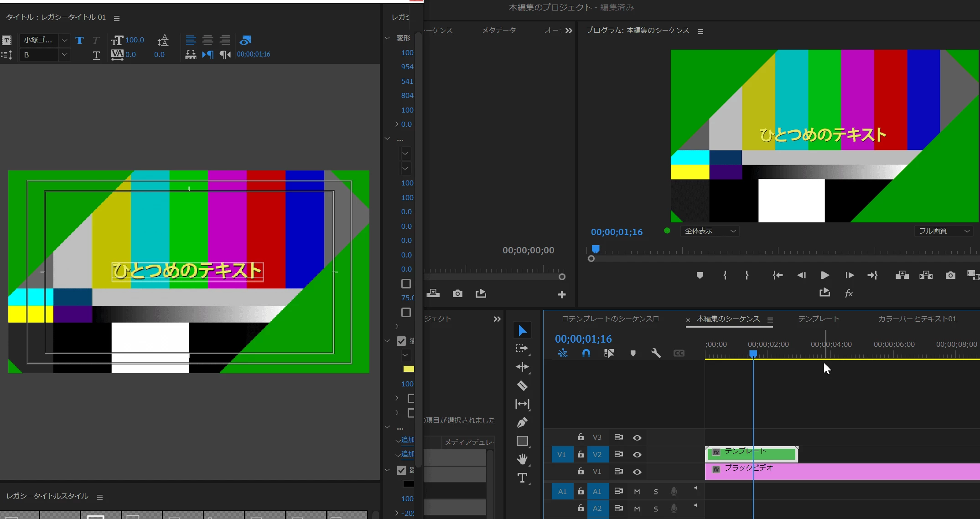
Task: Open the font family dropdown
Action: coord(64,40)
